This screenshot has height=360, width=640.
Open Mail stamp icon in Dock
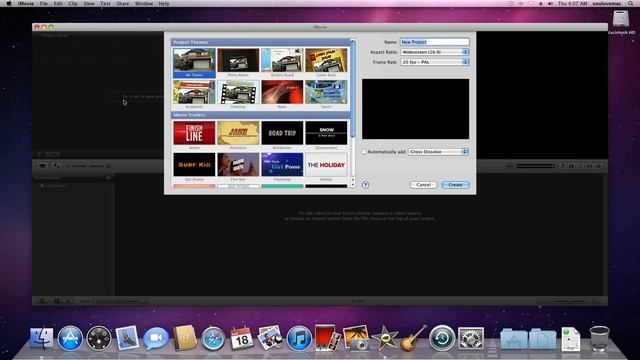pyautogui.click(x=127, y=338)
